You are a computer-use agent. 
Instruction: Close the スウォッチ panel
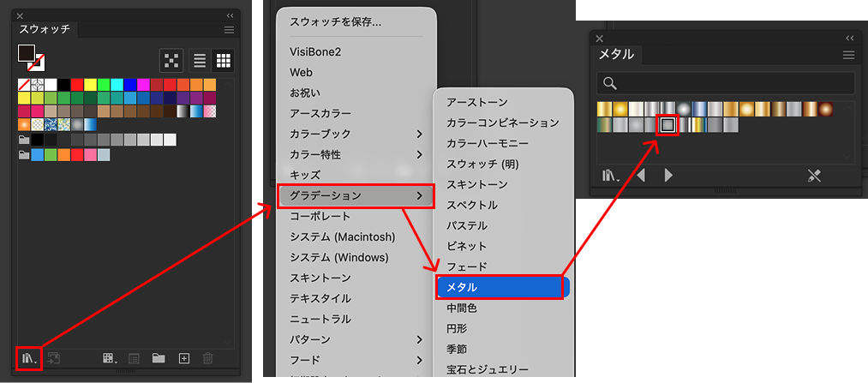tap(20, 16)
